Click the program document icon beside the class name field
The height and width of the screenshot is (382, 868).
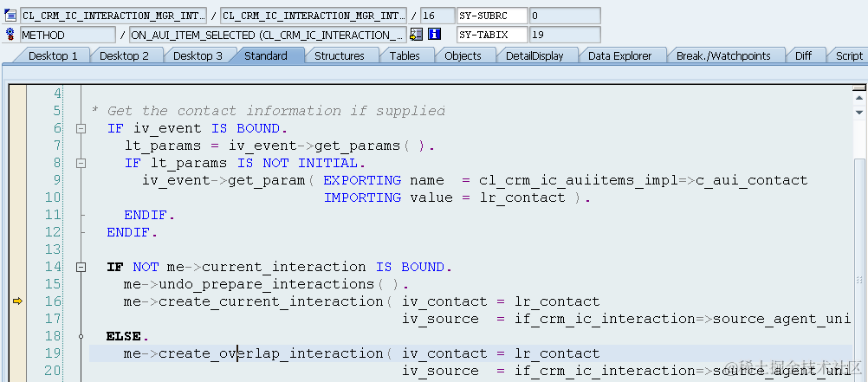(x=10, y=16)
